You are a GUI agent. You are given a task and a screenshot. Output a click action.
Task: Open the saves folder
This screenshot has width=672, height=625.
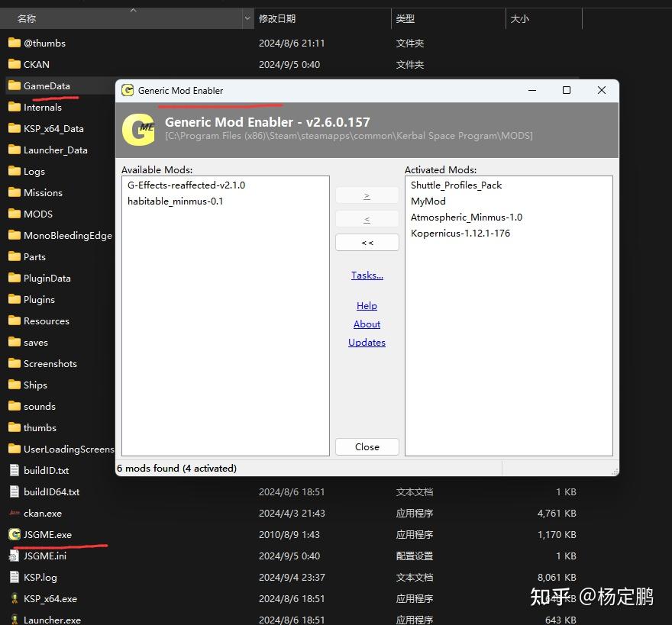[35, 342]
